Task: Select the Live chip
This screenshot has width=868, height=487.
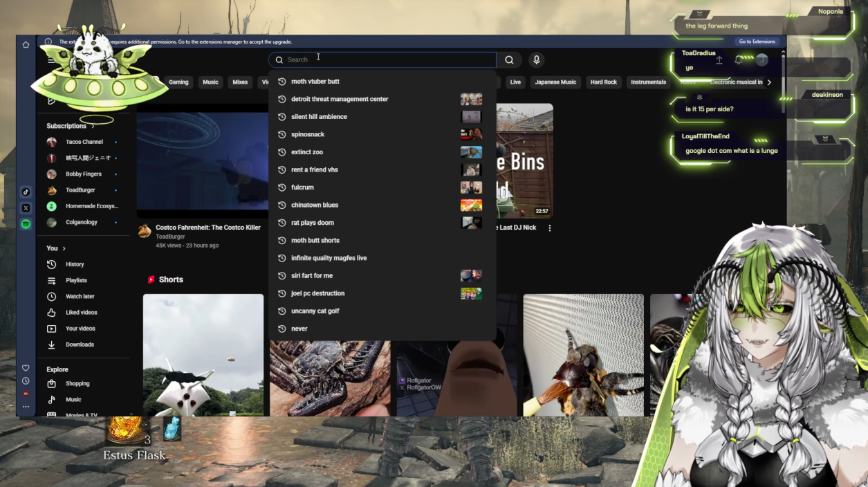Action: pos(515,82)
